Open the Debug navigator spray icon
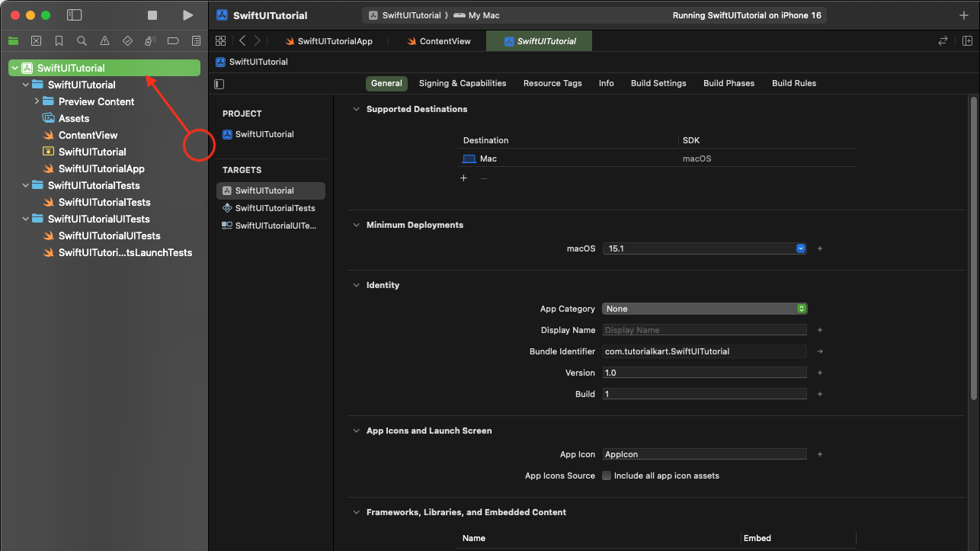This screenshot has width=980, height=551. 150,40
